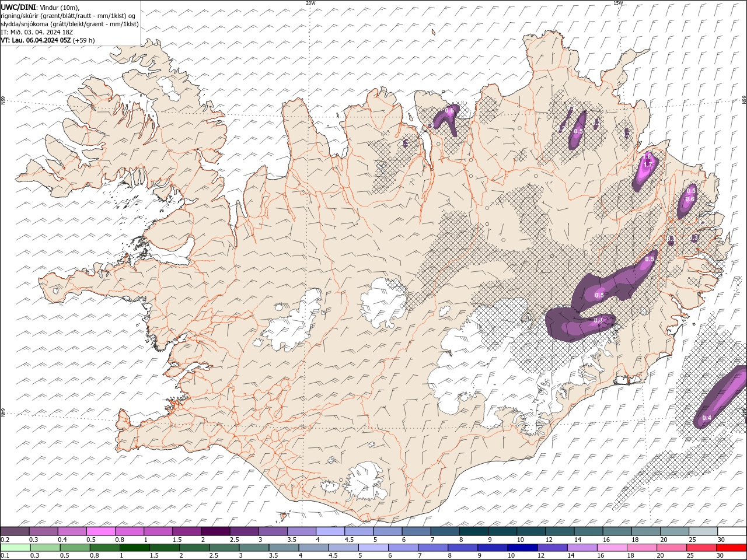Click the '15W' longitude label

617,3
